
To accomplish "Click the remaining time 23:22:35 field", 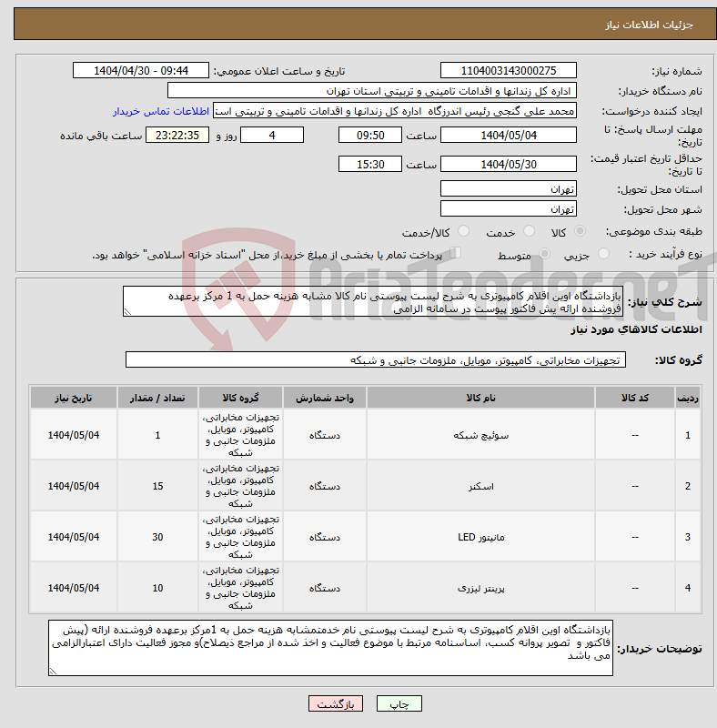I will [177, 135].
